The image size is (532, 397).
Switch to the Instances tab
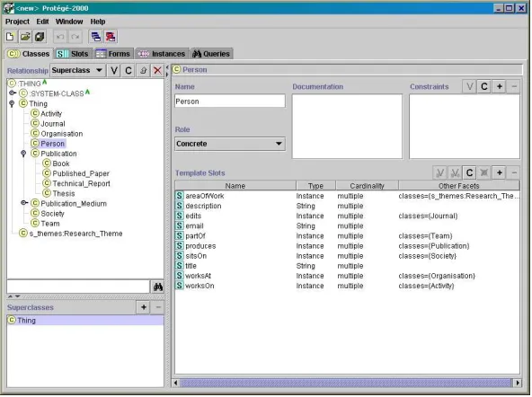pyautogui.click(x=162, y=54)
